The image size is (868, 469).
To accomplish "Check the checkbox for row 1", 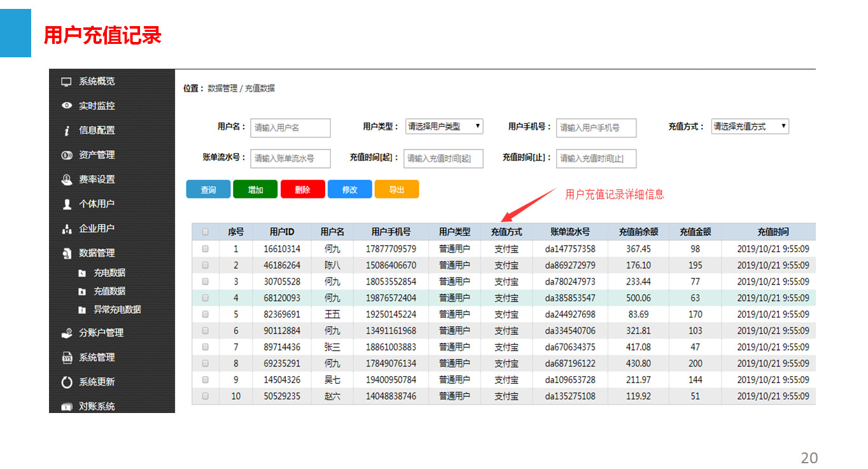I will 205,249.
